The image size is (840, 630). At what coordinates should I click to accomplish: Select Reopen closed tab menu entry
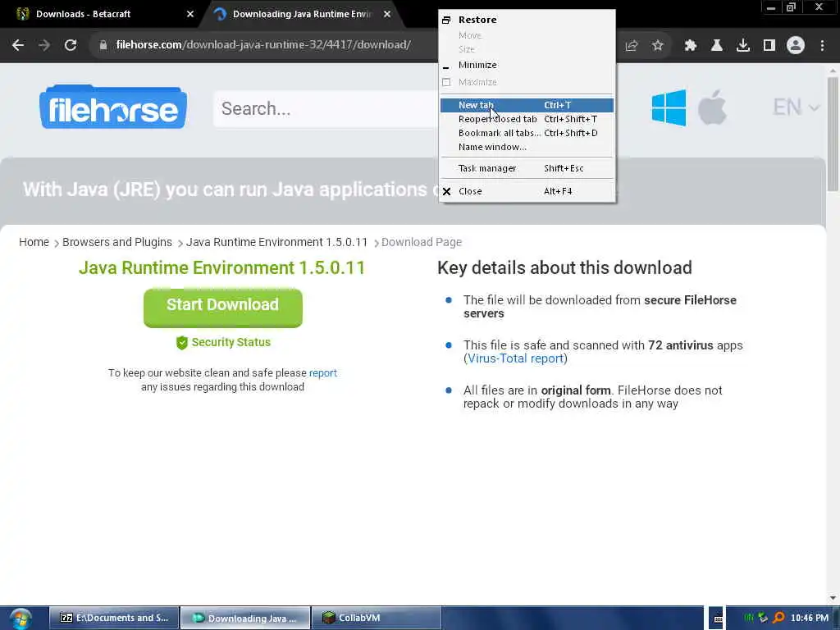point(527,119)
